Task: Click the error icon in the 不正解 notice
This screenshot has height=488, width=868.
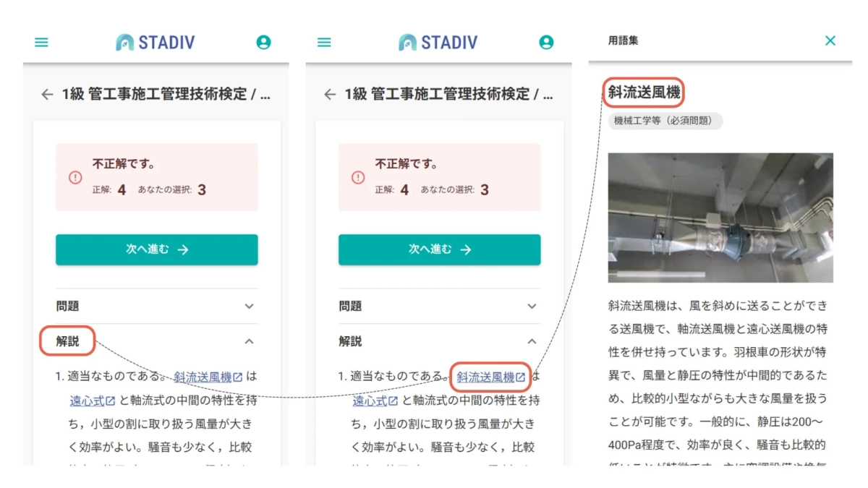Action: click(x=76, y=176)
